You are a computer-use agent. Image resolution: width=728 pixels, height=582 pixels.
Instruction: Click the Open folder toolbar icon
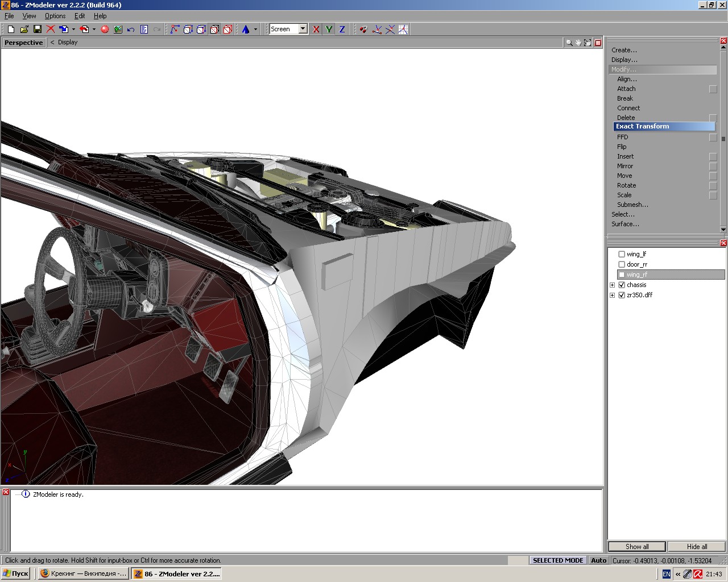tap(24, 29)
